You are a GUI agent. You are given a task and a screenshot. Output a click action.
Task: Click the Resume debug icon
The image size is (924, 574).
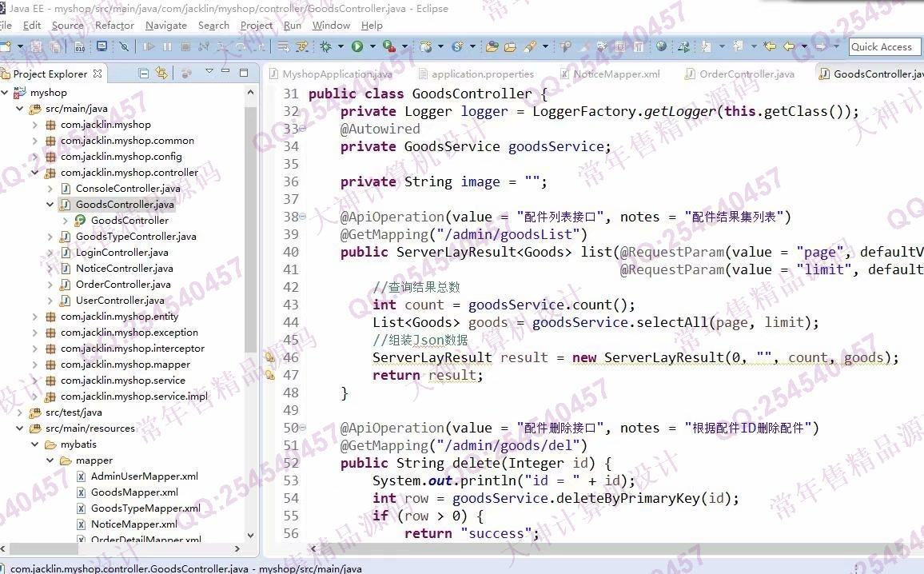(x=149, y=46)
